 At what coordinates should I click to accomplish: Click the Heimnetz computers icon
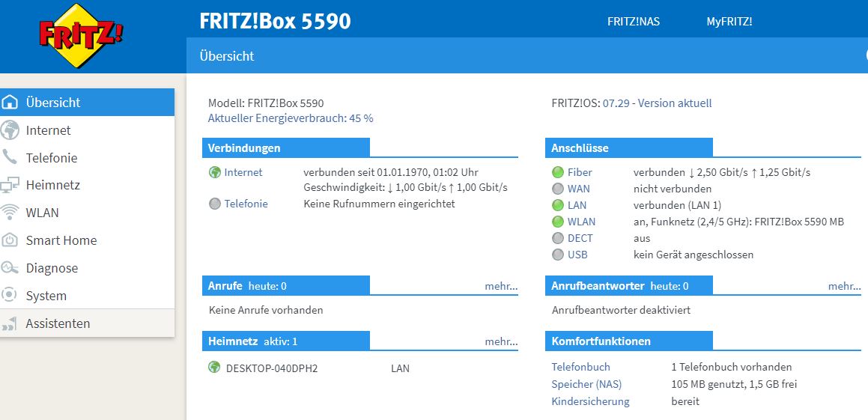(x=10, y=186)
